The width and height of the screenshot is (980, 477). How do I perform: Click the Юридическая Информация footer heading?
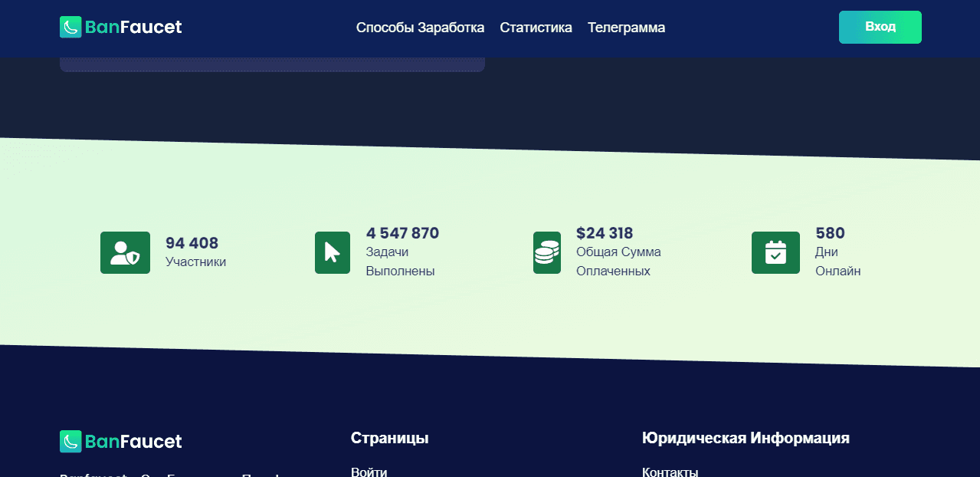coord(745,438)
